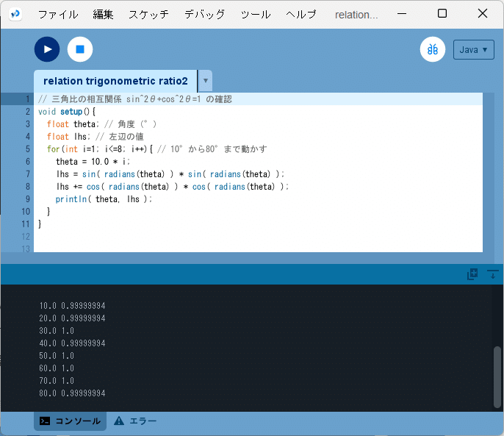Click line number 9 in the gutter

click(28, 199)
